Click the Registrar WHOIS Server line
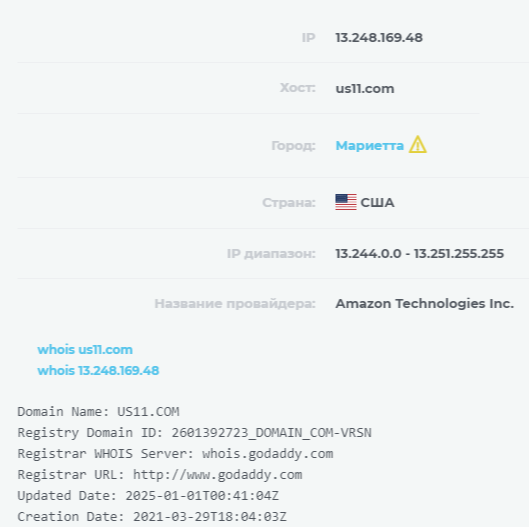Image resolution: width=529 pixels, height=527 pixels. tap(175, 454)
